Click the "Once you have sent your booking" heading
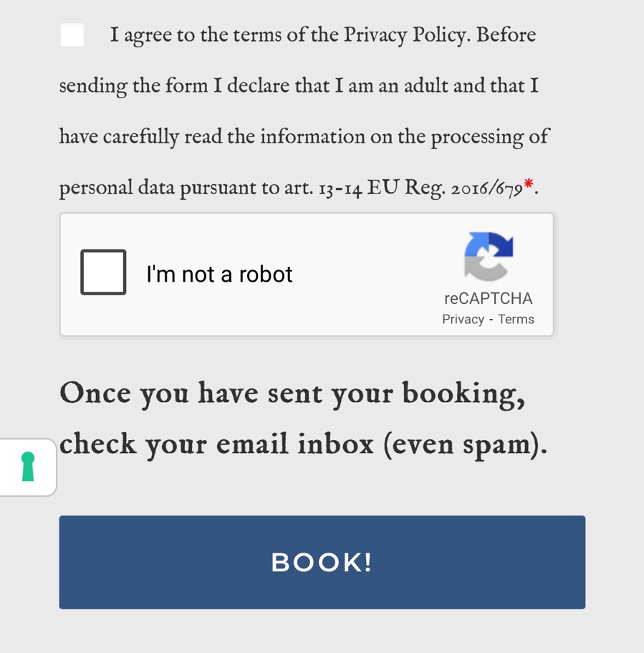This screenshot has height=653, width=644. click(292, 394)
